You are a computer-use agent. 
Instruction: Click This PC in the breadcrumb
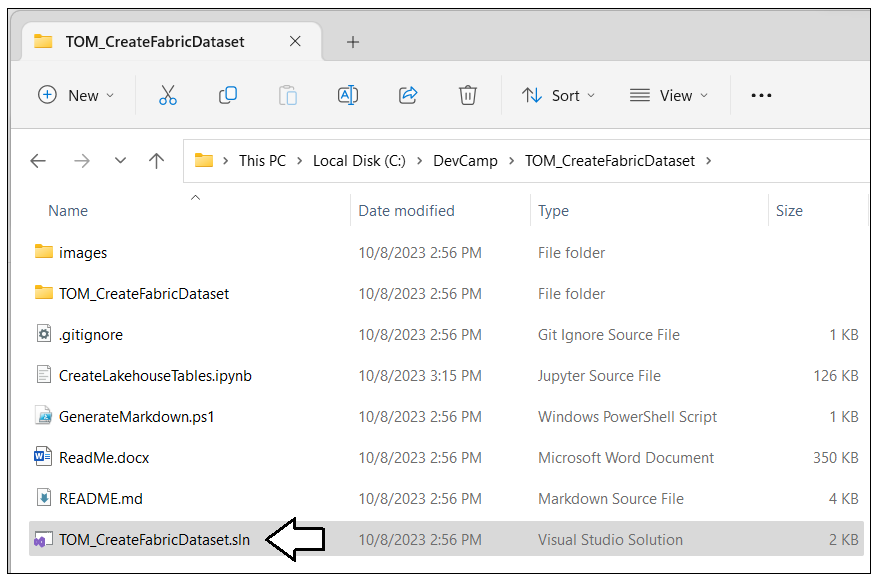pos(262,161)
